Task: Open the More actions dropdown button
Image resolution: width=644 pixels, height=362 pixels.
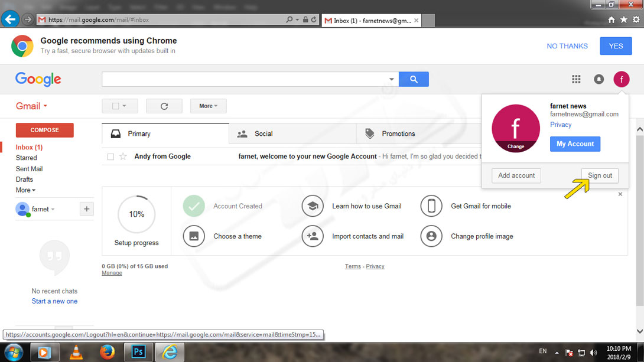Action: [208, 106]
